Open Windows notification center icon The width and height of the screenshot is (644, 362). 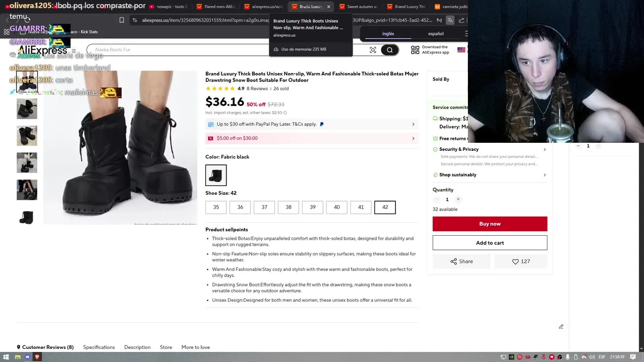click(633, 357)
